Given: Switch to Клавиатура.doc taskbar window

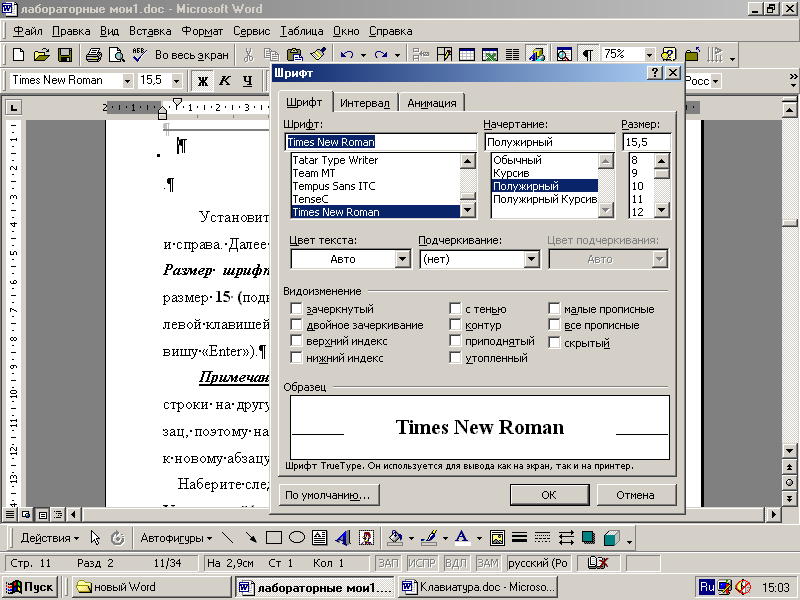Looking at the screenshot, I should [478, 587].
